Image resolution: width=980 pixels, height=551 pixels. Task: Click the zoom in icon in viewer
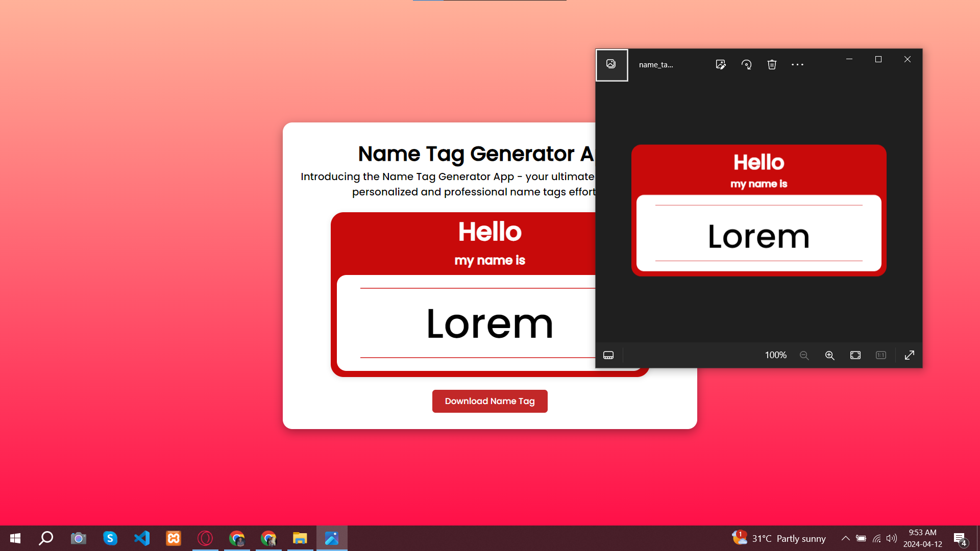(830, 355)
